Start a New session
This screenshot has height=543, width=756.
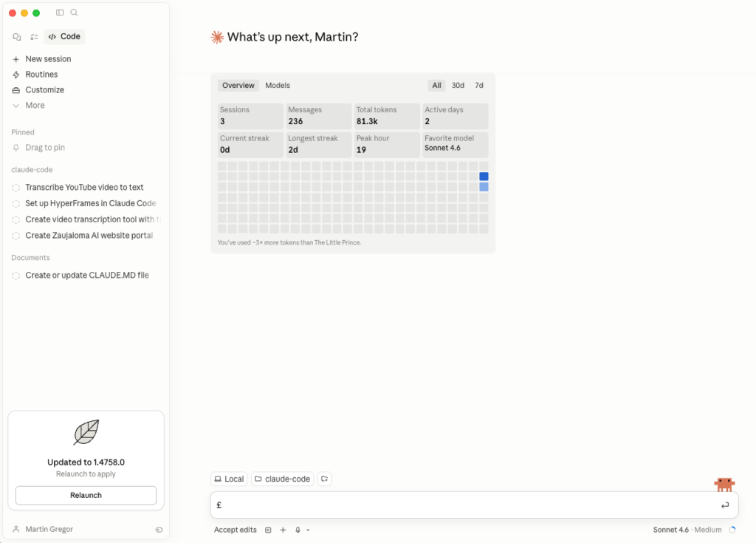48,59
